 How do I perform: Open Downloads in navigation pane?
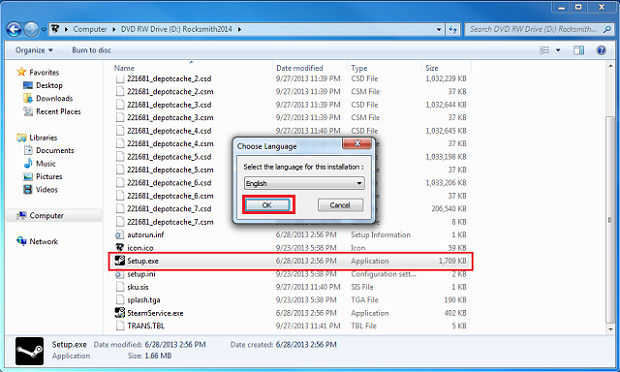tap(54, 98)
